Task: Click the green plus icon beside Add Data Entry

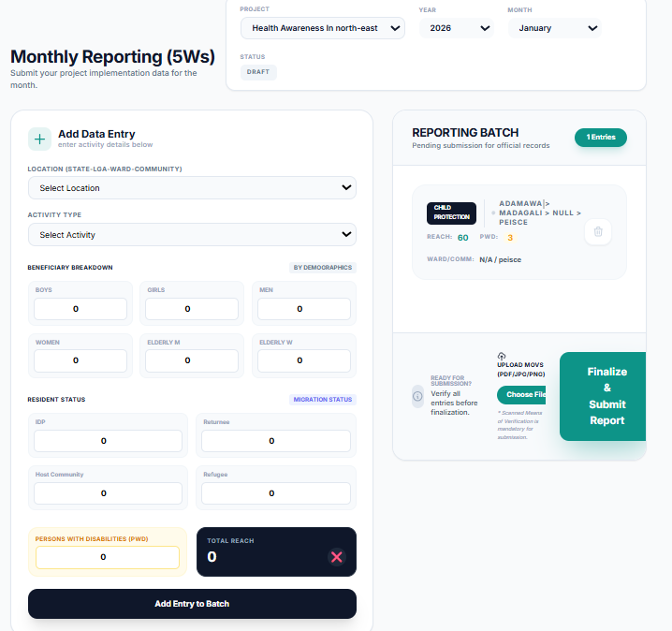Action: pos(39,139)
